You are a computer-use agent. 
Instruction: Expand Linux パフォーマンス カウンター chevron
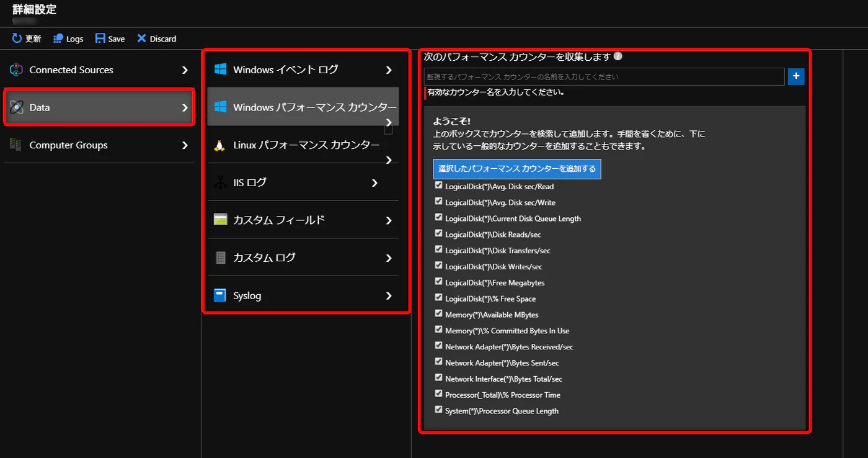click(389, 160)
